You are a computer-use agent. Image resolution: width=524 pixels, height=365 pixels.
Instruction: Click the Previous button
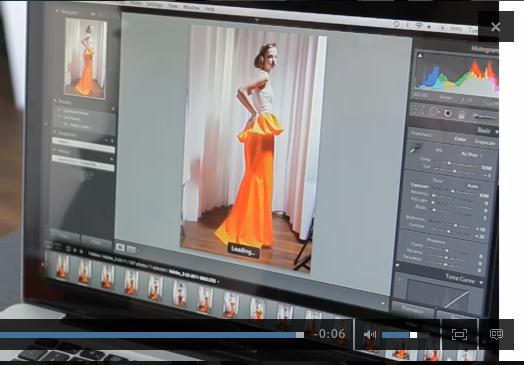pos(412,310)
